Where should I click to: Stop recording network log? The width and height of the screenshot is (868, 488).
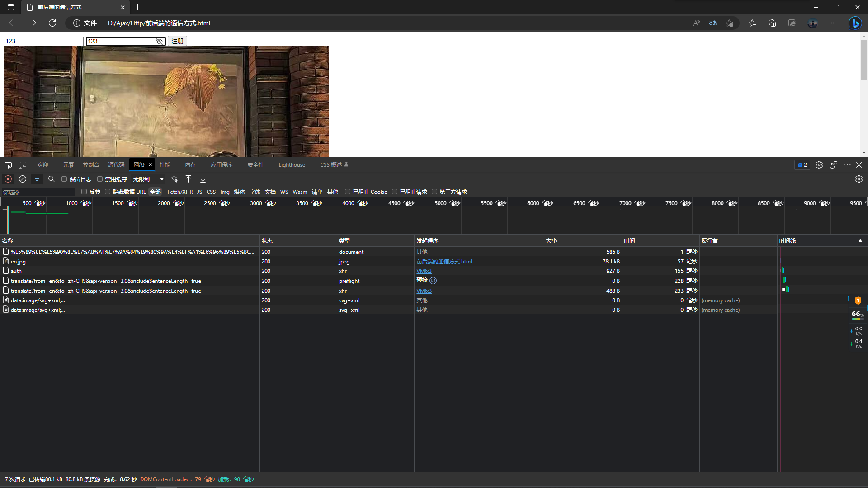tap(8, 179)
